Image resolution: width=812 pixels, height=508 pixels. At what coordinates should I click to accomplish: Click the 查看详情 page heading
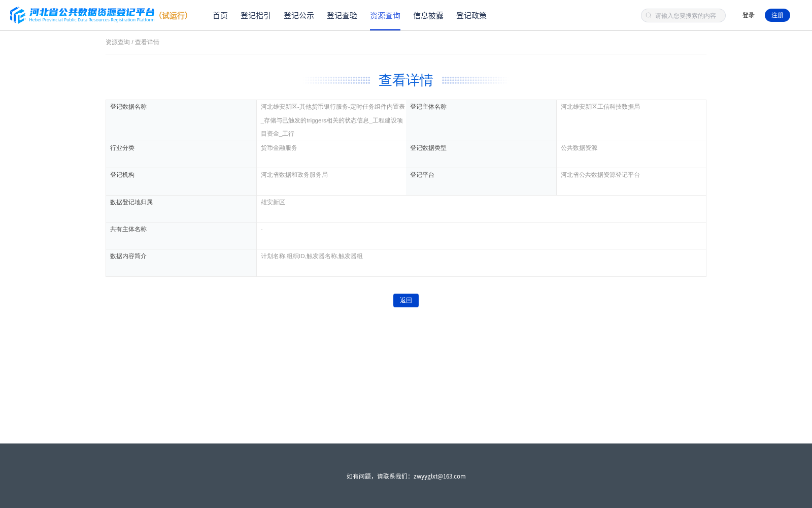(406, 80)
